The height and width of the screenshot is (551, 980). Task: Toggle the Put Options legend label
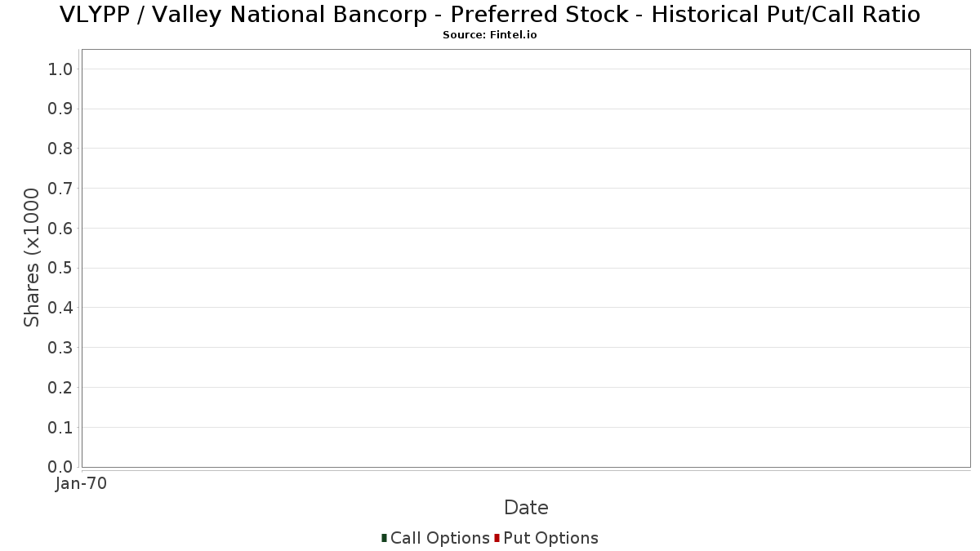[x=550, y=538]
